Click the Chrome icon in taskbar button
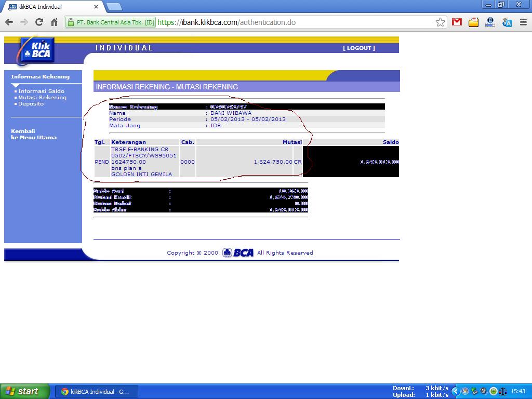The image size is (532, 399). [64, 392]
